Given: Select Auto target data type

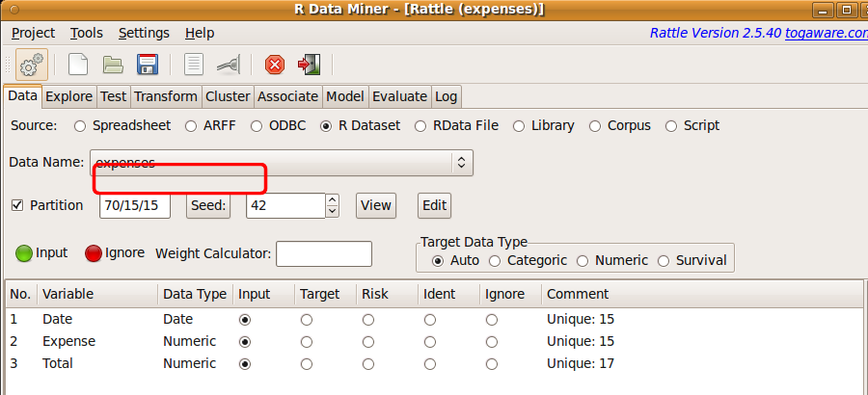Looking at the screenshot, I should pyautogui.click(x=438, y=260).
